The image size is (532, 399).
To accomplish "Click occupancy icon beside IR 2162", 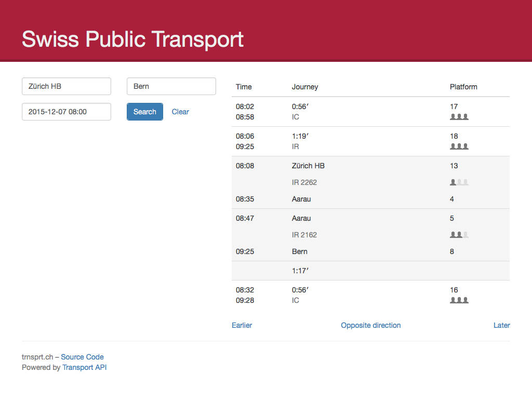I will coord(459,234).
